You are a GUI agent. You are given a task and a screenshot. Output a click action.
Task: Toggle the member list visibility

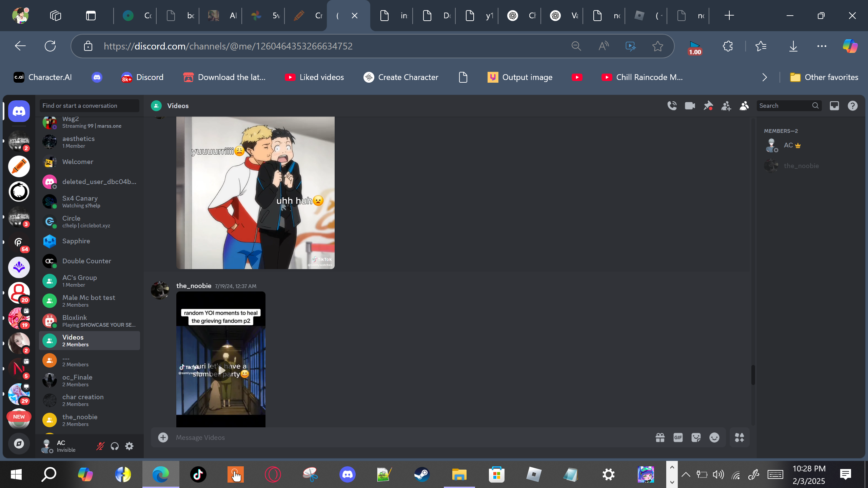pyautogui.click(x=744, y=106)
